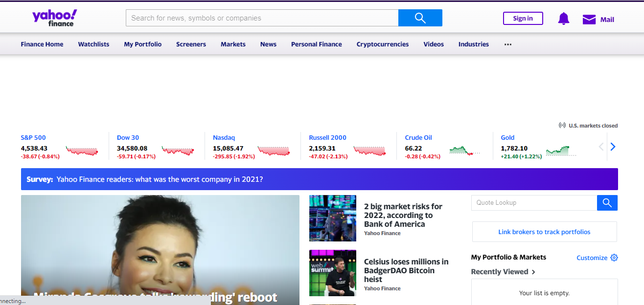Expand Recently Viewed chevron
Image resolution: width=644 pixels, height=305 pixels.
[x=533, y=272]
